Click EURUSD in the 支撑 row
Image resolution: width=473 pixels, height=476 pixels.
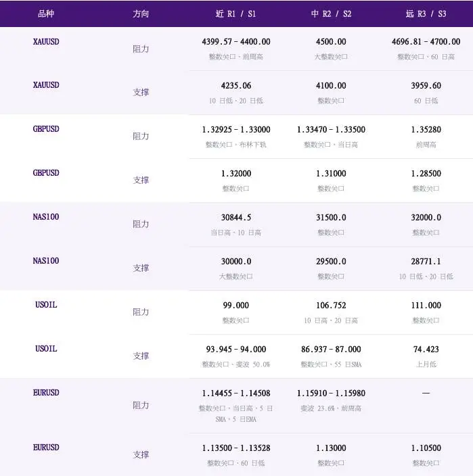[x=46, y=448]
